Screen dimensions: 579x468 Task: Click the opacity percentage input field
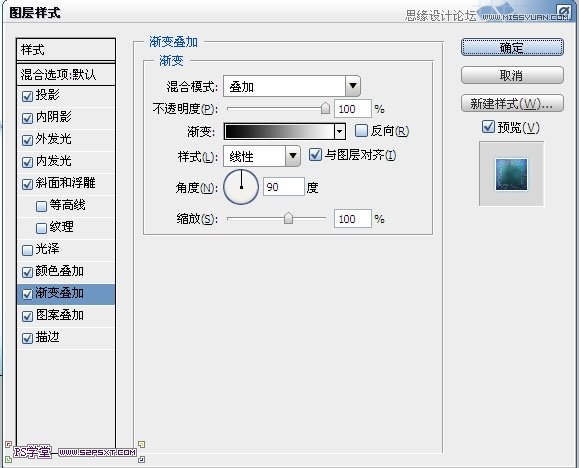pos(353,109)
